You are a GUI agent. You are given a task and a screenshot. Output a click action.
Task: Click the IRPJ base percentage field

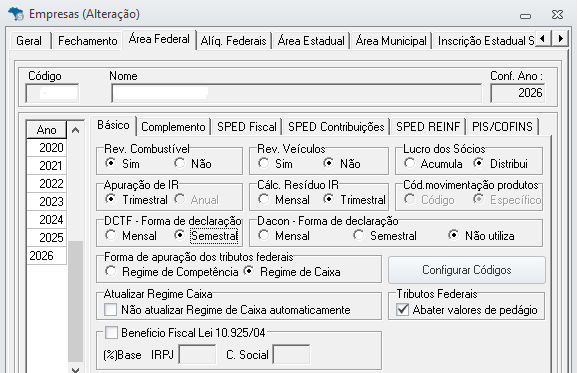[197, 355]
